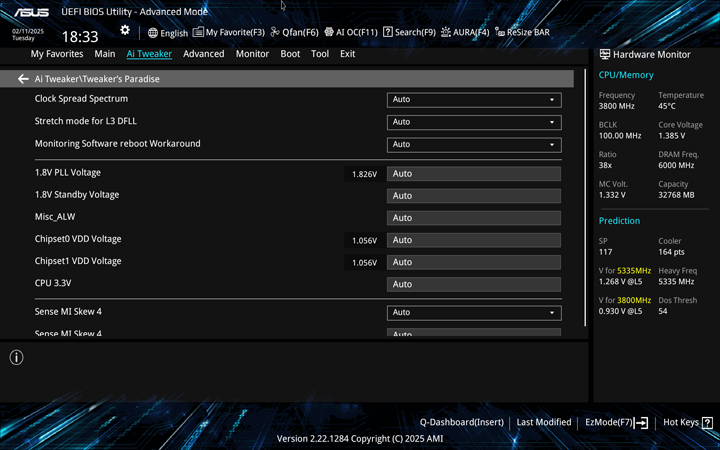
Task: Click the info icon at bottom left
Action: [x=16, y=357]
